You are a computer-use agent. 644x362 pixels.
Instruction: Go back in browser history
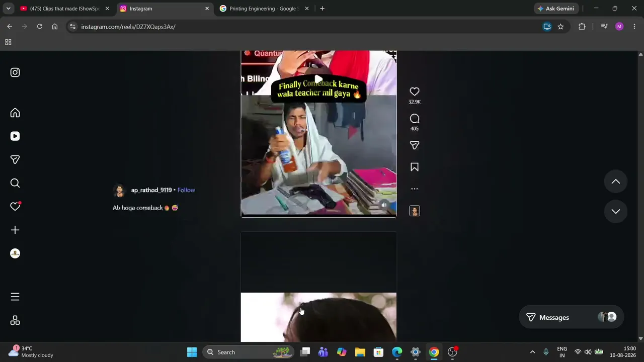(x=10, y=27)
